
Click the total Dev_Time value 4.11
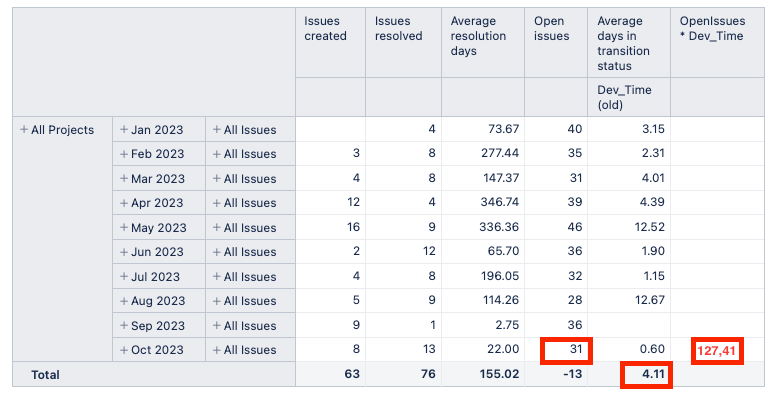(653, 374)
